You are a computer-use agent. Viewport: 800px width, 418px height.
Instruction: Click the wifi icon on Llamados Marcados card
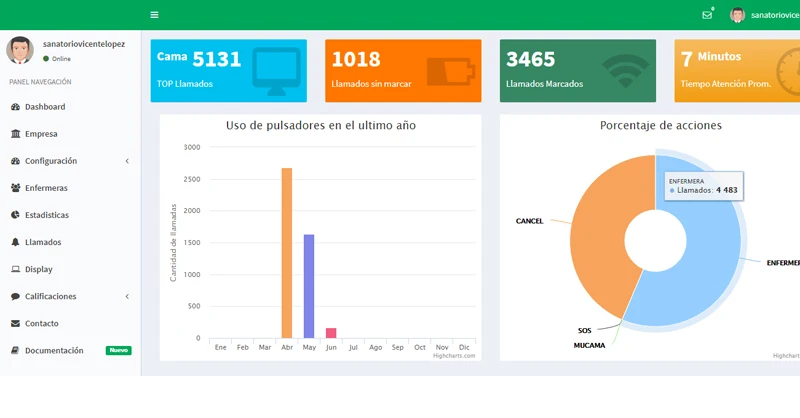click(626, 71)
